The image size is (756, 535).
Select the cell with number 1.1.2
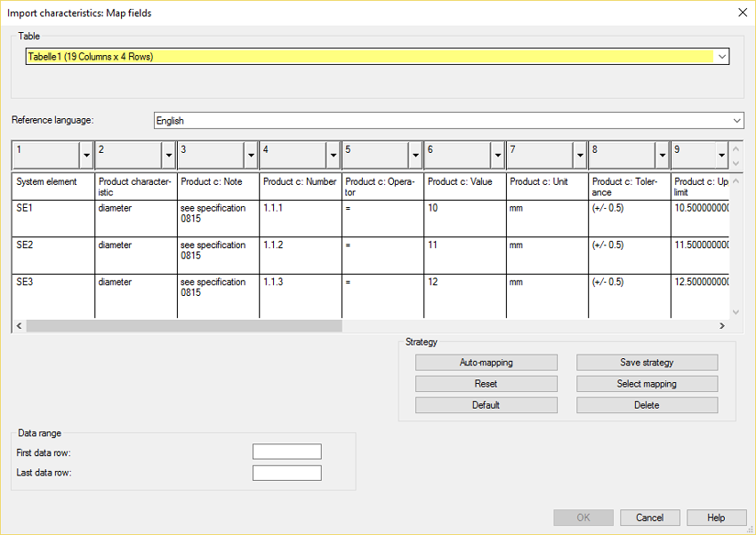coord(301,255)
